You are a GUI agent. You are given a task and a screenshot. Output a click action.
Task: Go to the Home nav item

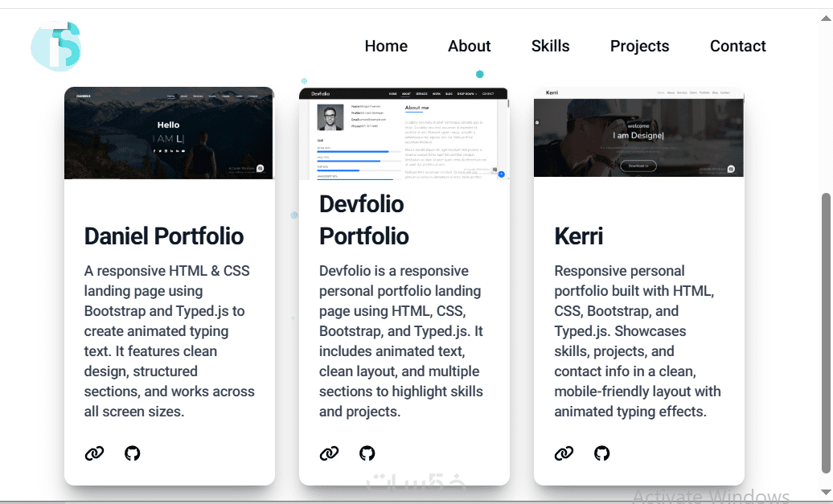tap(386, 46)
